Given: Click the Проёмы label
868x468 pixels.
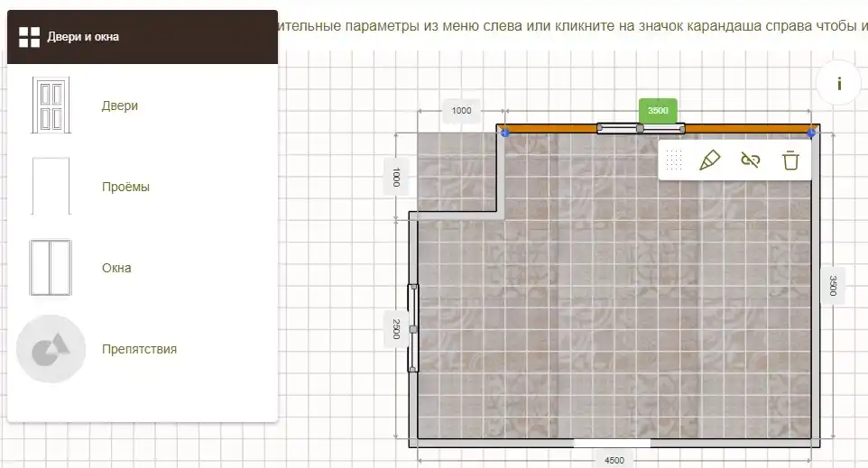Looking at the screenshot, I should point(125,187).
